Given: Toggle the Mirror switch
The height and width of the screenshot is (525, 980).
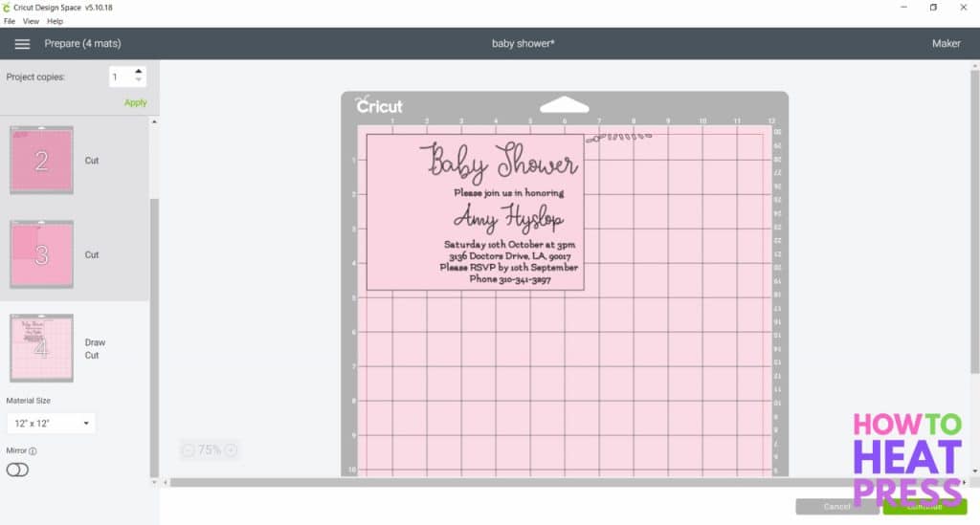Looking at the screenshot, I should coord(17,470).
